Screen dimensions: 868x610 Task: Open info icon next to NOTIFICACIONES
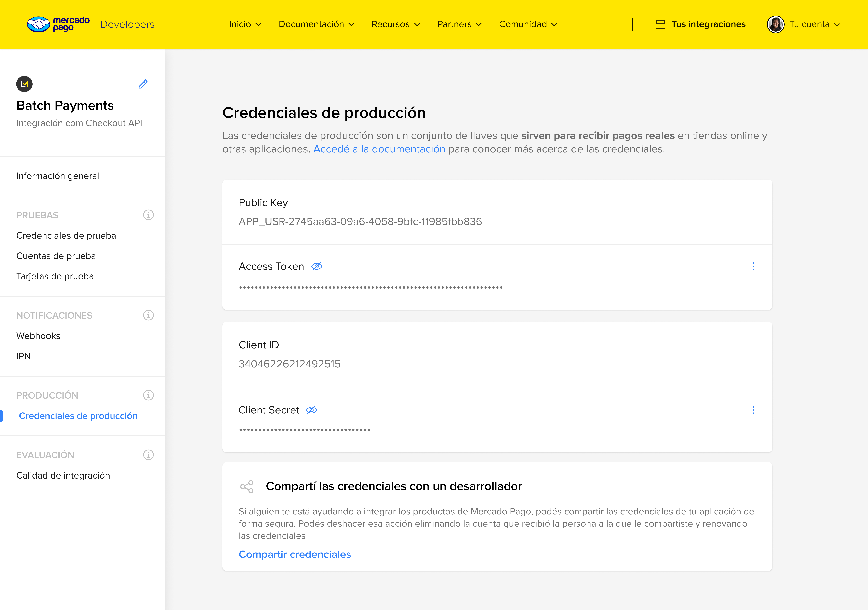coord(148,315)
